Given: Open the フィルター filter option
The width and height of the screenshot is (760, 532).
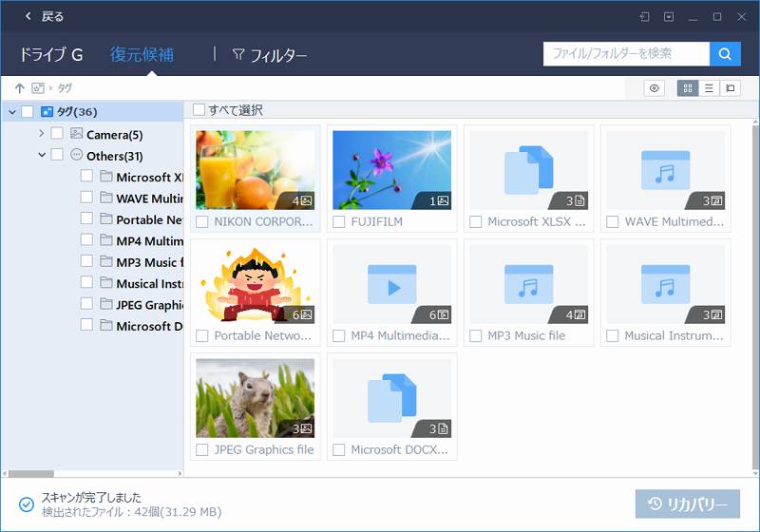Looking at the screenshot, I should pyautogui.click(x=270, y=55).
